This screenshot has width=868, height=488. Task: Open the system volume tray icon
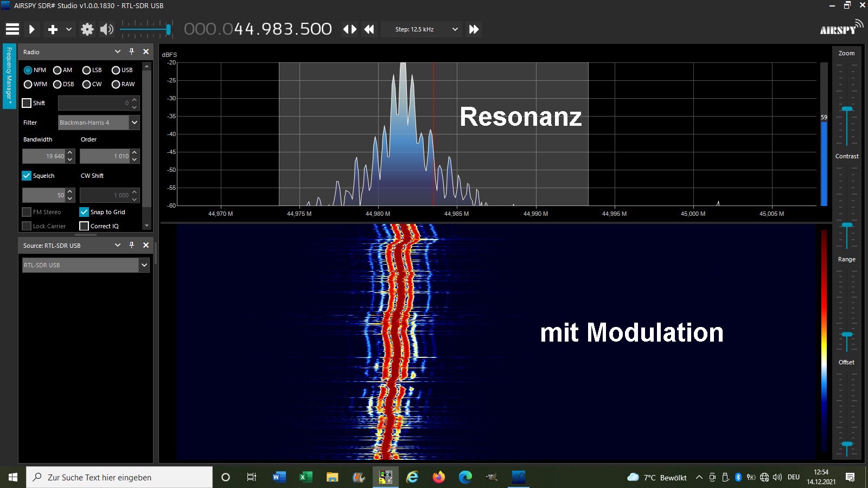coord(777,477)
